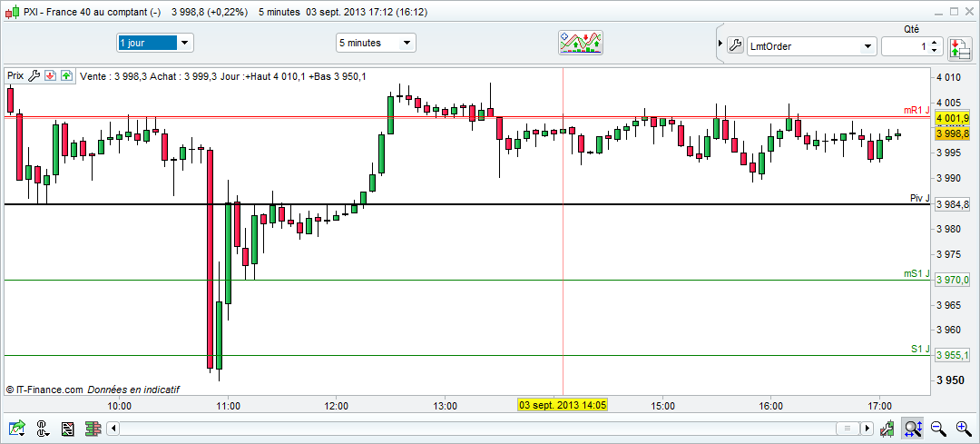Click the 'Prix' panel label
Image resolution: width=980 pixels, height=444 pixels.
15,75
